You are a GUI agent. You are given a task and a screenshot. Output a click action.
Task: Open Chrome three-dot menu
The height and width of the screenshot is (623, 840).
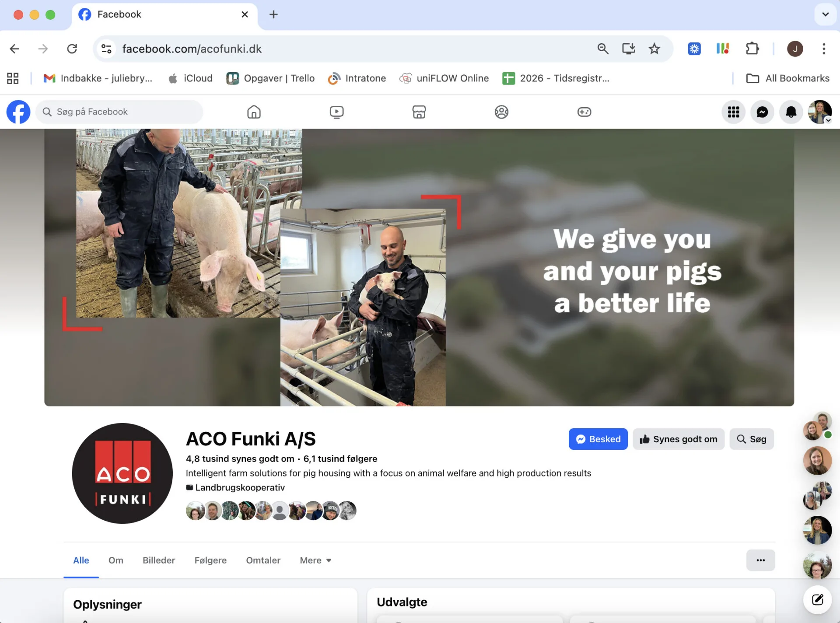click(824, 49)
